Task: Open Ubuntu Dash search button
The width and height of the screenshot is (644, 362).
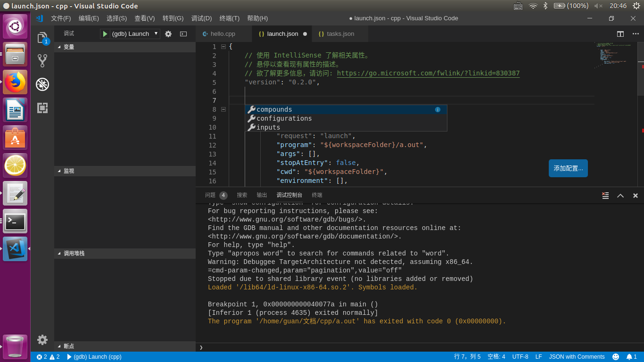Action: pos(15,26)
